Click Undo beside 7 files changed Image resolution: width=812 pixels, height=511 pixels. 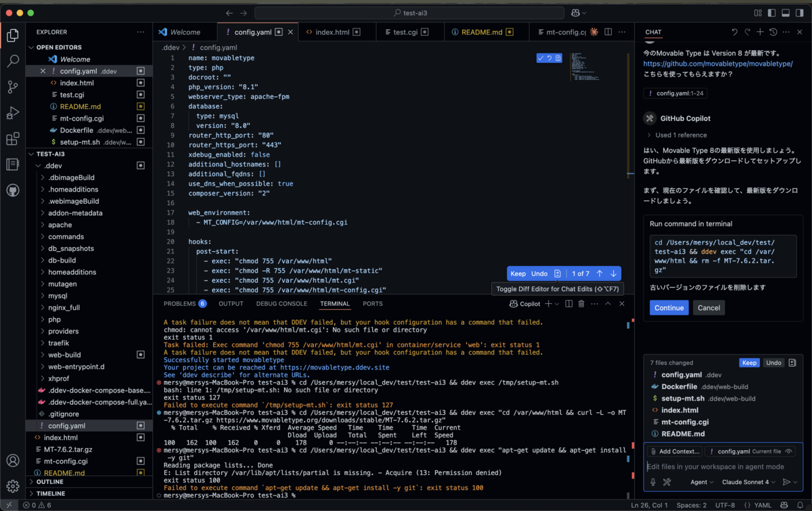(773, 363)
